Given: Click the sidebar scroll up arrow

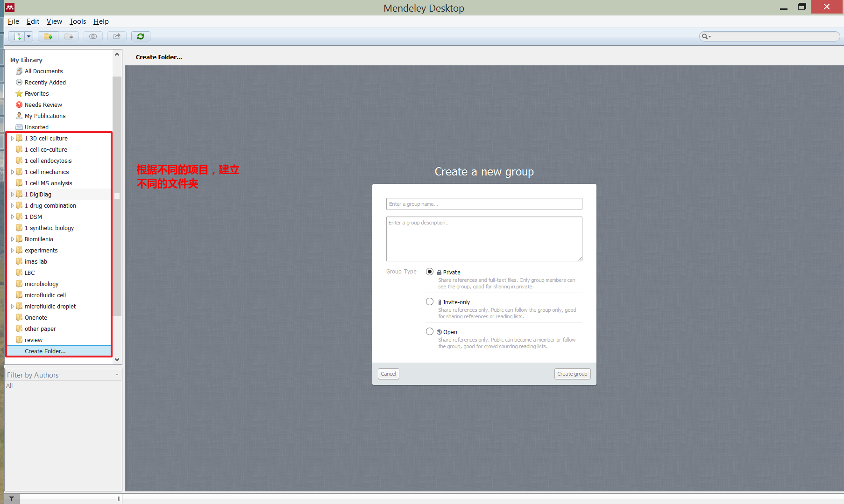Looking at the screenshot, I should click(x=117, y=55).
